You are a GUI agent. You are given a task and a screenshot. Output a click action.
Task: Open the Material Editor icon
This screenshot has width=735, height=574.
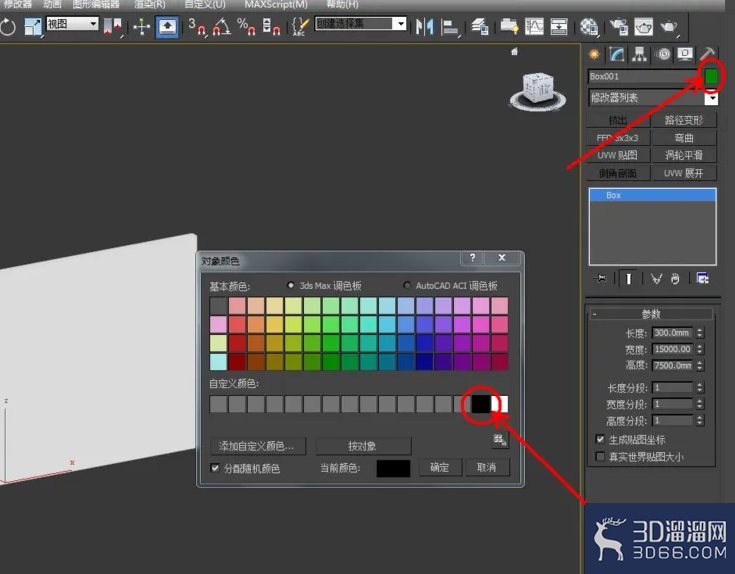[589, 27]
